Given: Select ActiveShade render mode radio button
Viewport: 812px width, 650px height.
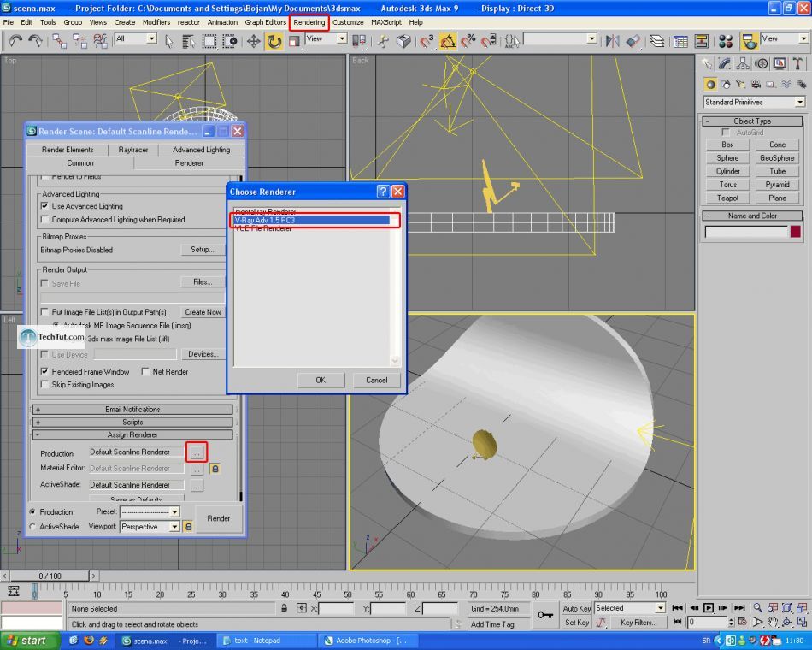Looking at the screenshot, I should [x=32, y=526].
